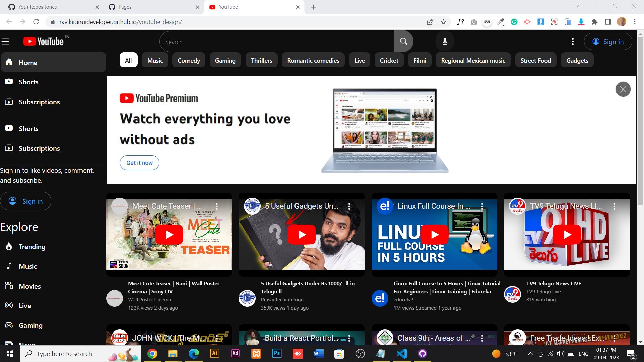Select the Street Food chip
The image size is (644, 362).
pyautogui.click(x=536, y=60)
